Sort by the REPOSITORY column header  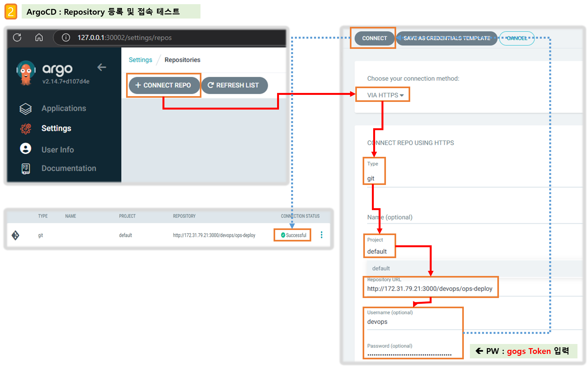click(x=184, y=216)
